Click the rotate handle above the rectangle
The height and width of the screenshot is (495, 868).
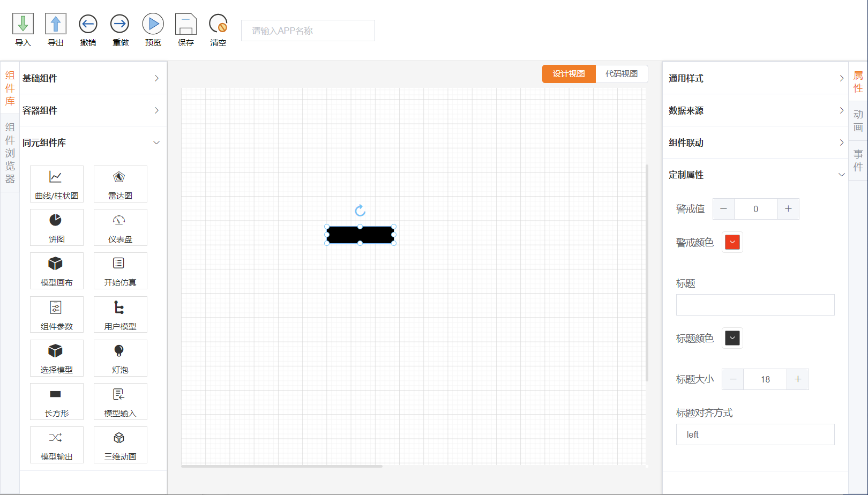click(x=360, y=211)
